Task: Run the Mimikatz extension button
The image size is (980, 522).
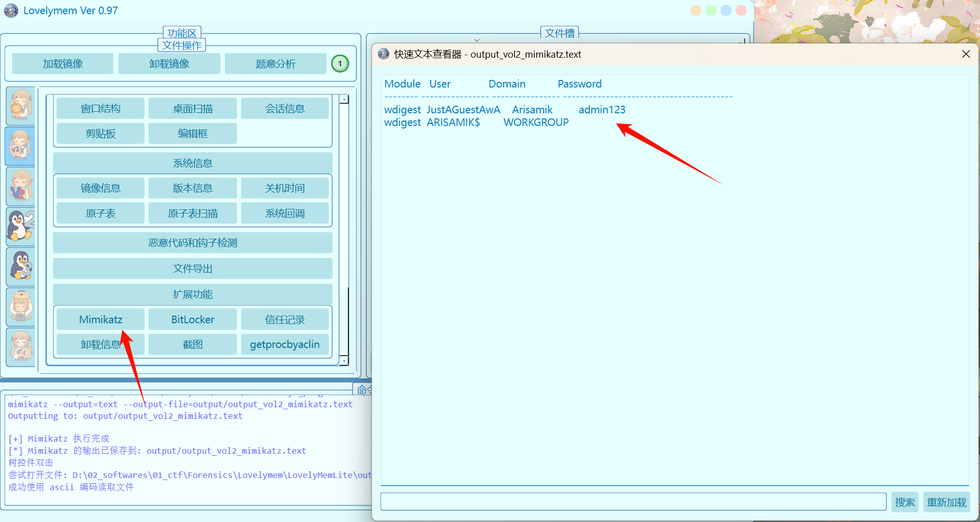Action: pos(101,320)
